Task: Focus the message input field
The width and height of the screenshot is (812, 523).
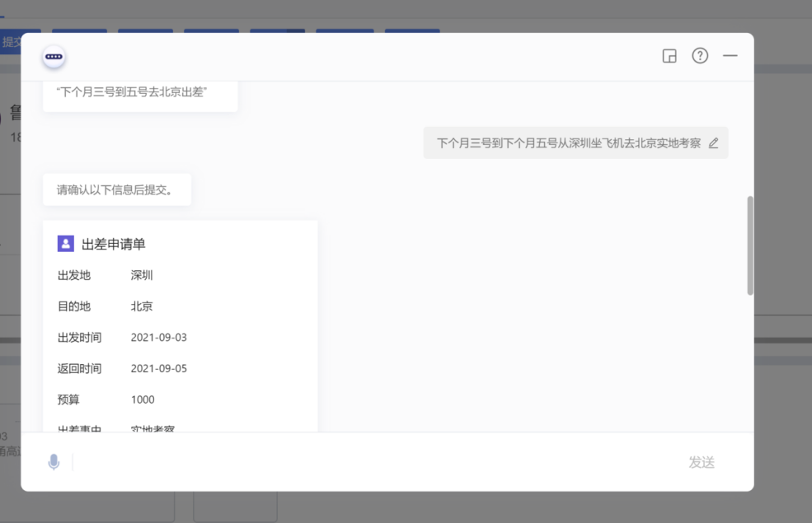Action: pyautogui.click(x=378, y=462)
